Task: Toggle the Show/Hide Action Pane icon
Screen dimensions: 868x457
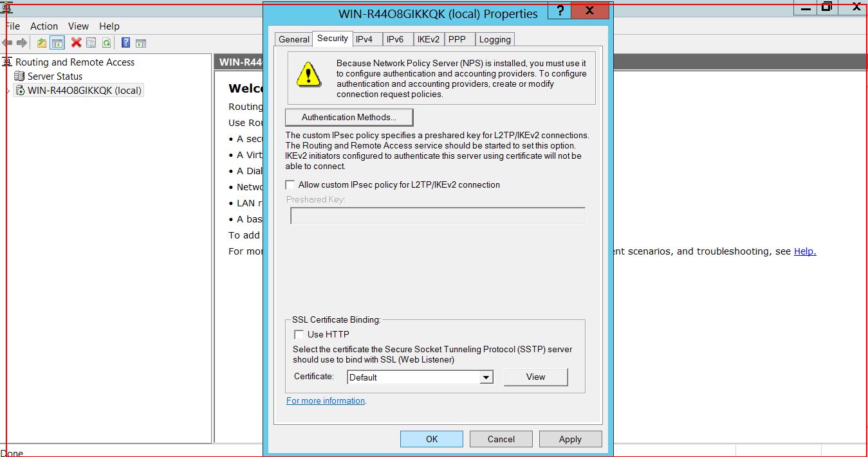Action: (141, 43)
